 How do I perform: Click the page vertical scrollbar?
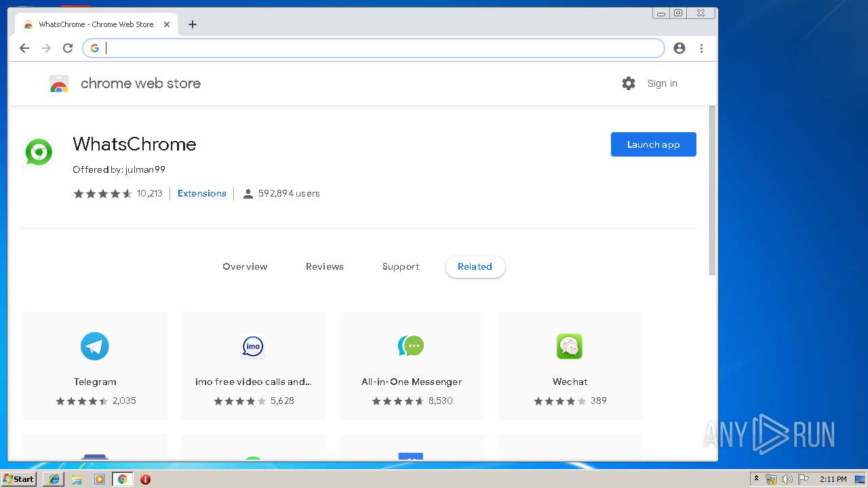point(712,190)
